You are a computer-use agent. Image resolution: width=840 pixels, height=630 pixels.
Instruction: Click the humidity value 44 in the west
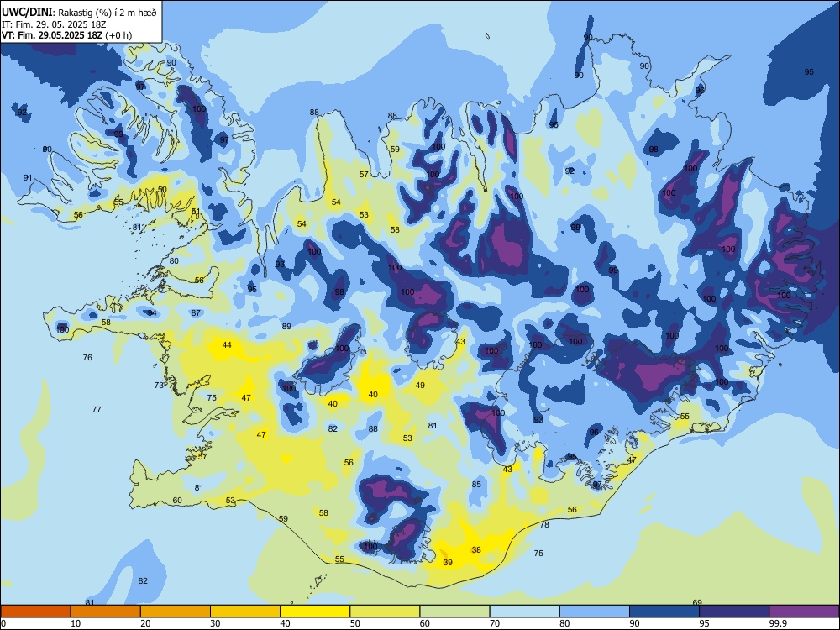pos(227,344)
